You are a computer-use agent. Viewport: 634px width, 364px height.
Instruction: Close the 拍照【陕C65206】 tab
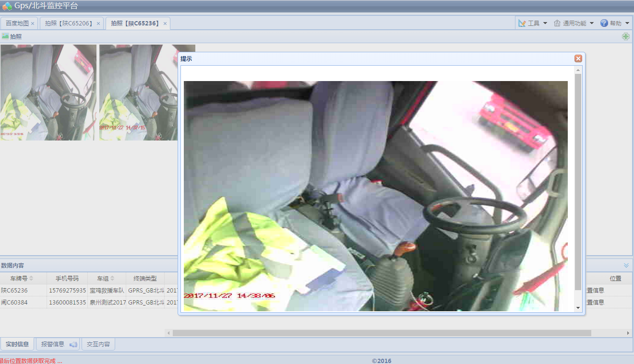pyautogui.click(x=98, y=23)
